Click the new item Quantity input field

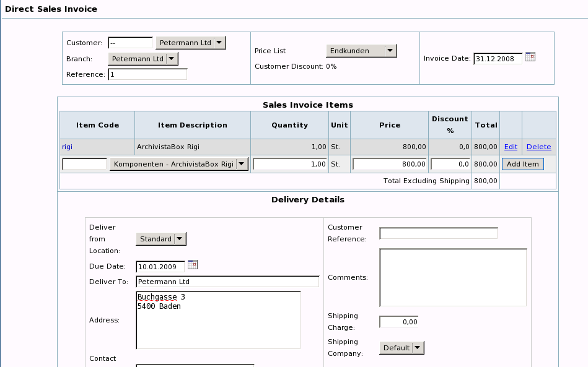tap(289, 164)
